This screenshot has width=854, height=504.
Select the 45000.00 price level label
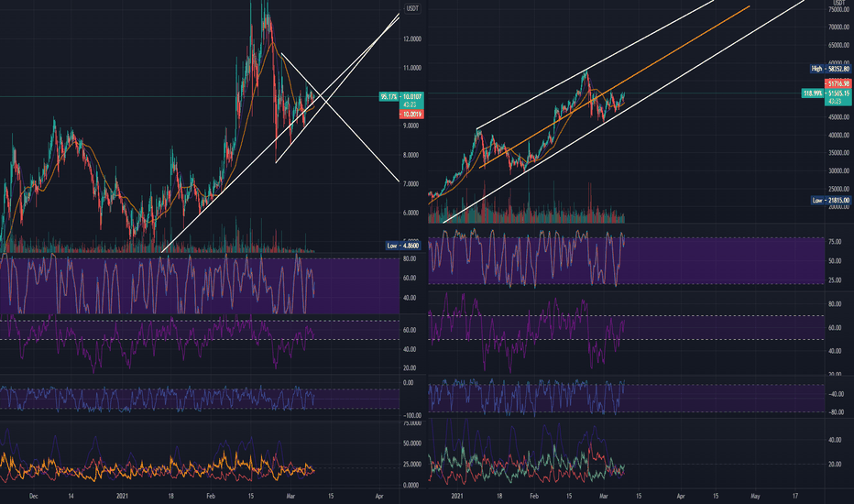(x=838, y=117)
